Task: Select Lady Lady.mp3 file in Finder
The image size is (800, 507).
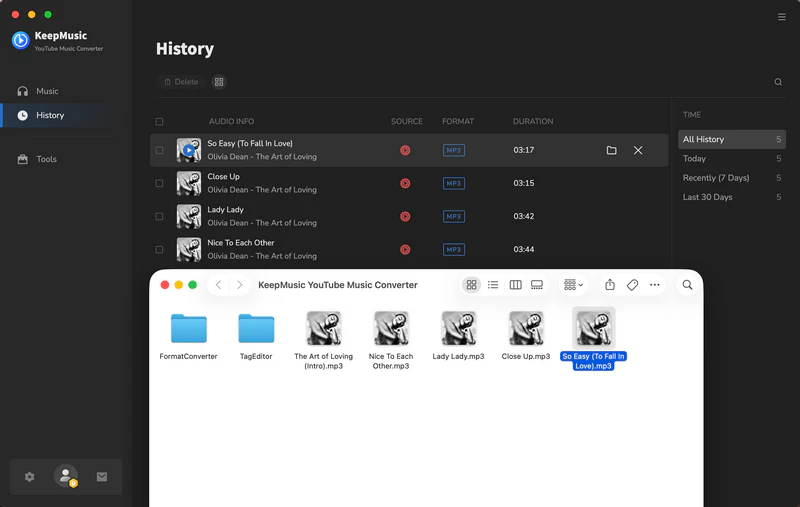Action: 458,337
